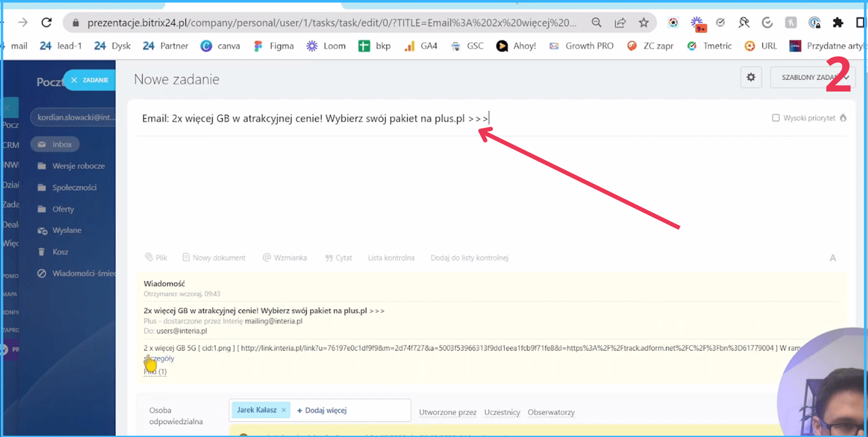
Task: Attach a file with Plik
Action: point(156,258)
